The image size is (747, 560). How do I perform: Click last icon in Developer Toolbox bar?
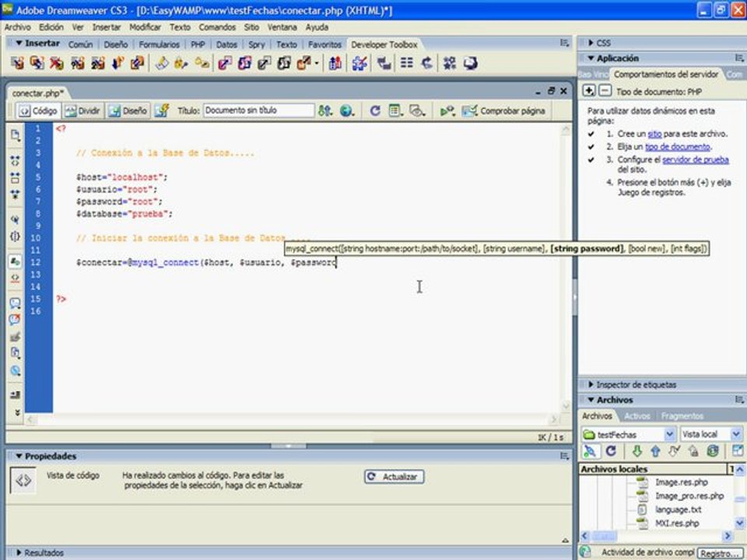click(471, 63)
